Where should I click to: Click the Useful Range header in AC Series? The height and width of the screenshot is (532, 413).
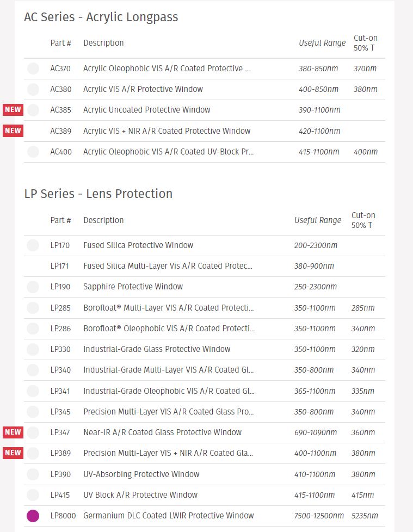point(322,43)
